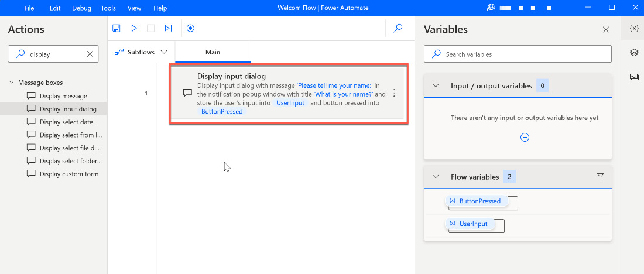The width and height of the screenshot is (644, 274).
Task: Click the input/output variables count badge 0
Action: point(542,85)
